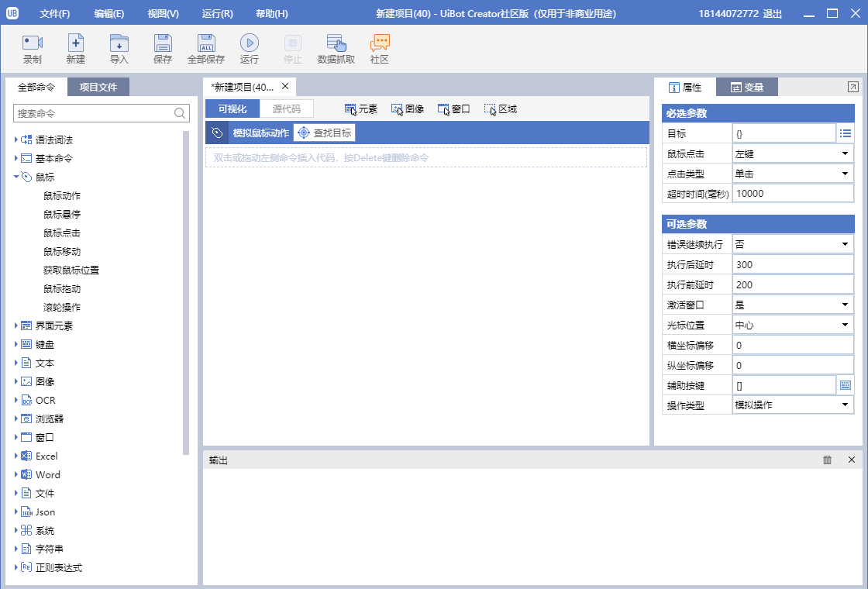Click the 横坐标偏移 input field
868x589 pixels.
pyautogui.click(x=793, y=345)
